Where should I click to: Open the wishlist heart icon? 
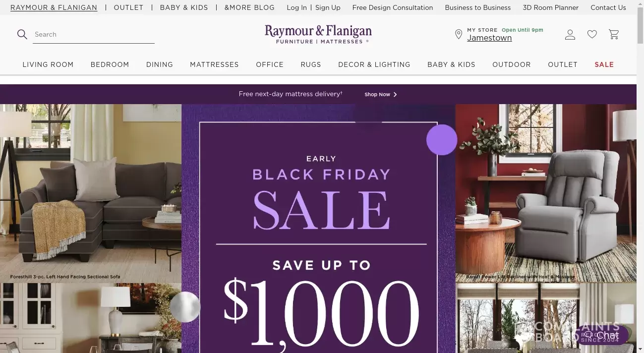coord(592,34)
